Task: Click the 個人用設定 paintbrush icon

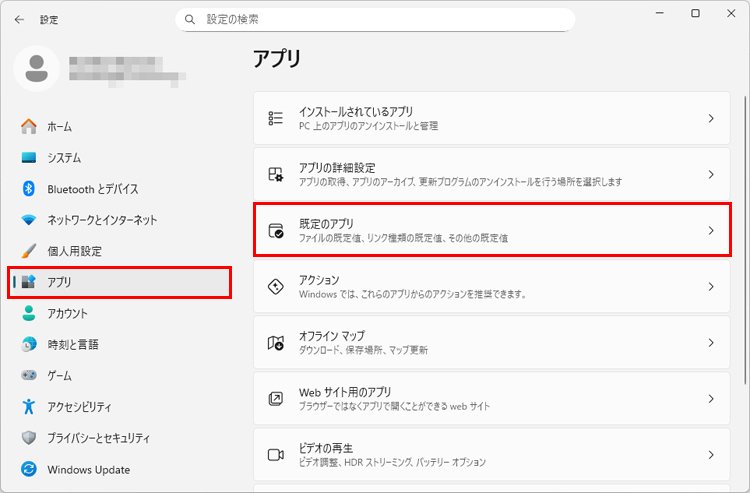Action: pos(29,251)
